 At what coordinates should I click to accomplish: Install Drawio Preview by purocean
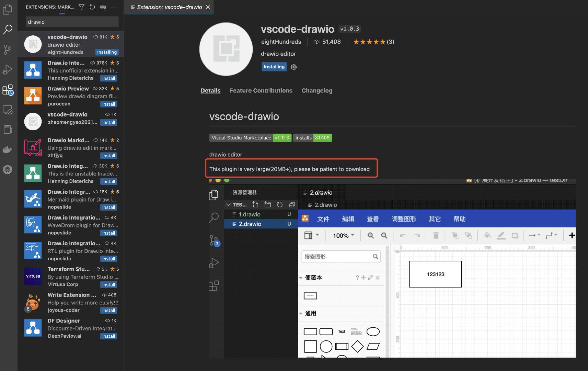[x=108, y=104]
